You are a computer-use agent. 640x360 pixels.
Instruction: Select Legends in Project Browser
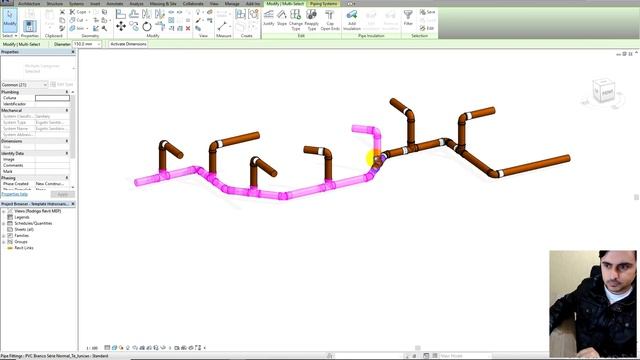pos(22,218)
